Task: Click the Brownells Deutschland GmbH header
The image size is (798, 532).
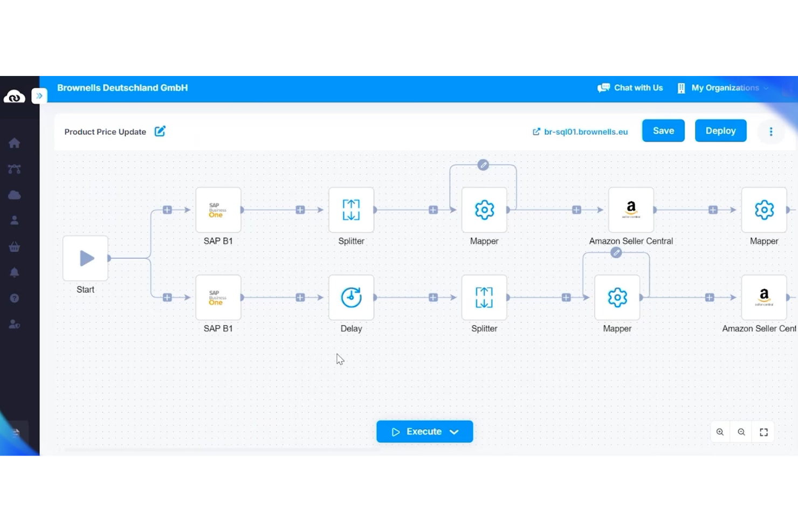Action: pos(122,88)
